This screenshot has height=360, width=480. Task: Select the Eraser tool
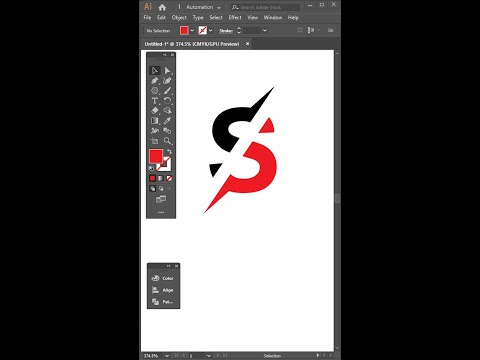154,111
